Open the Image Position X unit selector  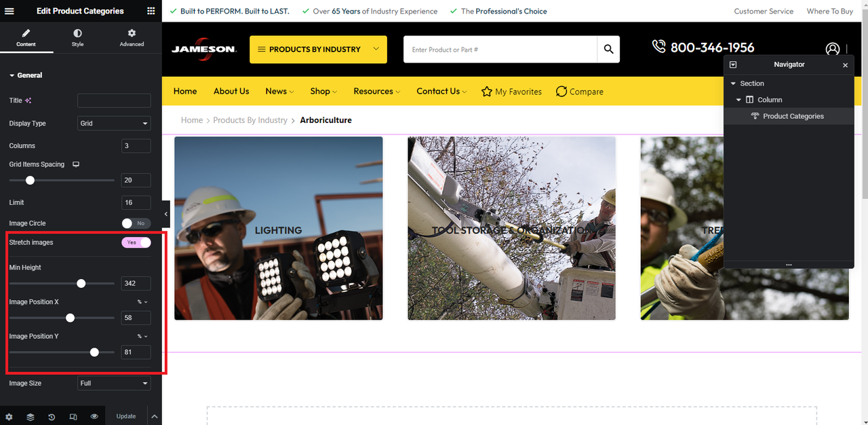[142, 302]
